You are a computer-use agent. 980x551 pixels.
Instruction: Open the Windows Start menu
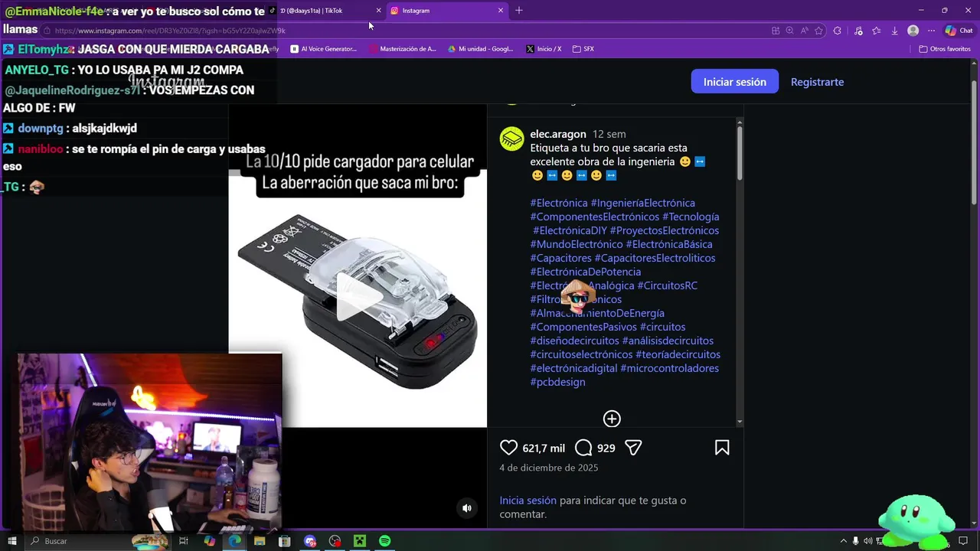tap(12, 541)
